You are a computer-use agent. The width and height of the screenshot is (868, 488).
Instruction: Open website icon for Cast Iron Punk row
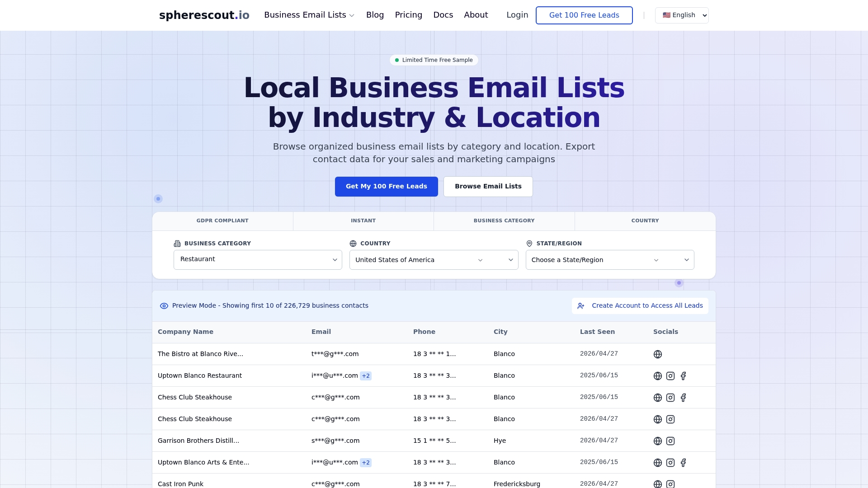[658, 484]
